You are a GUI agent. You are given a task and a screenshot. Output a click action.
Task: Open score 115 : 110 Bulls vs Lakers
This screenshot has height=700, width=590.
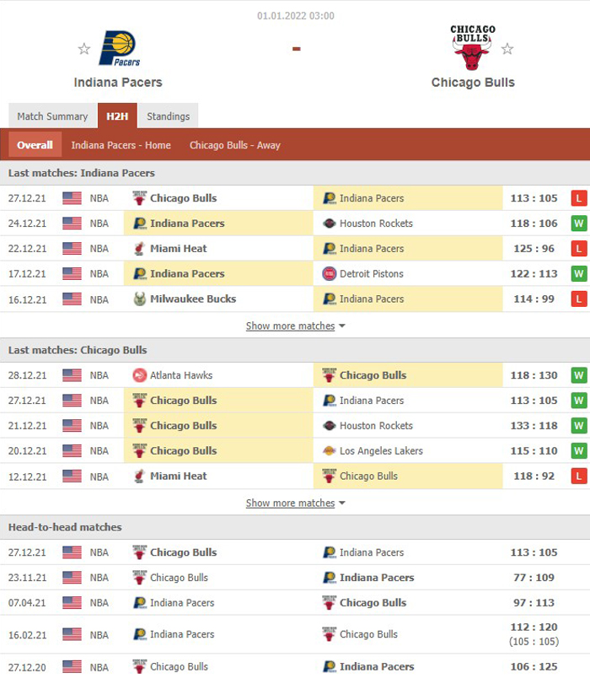tap(534, 451)
